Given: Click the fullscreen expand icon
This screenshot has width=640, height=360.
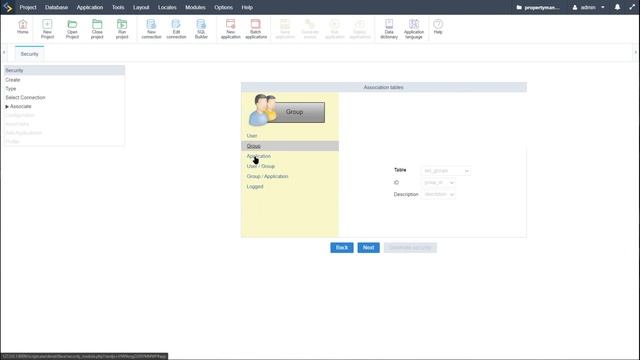Looking at the screenshot, I should tap(632, 7).
